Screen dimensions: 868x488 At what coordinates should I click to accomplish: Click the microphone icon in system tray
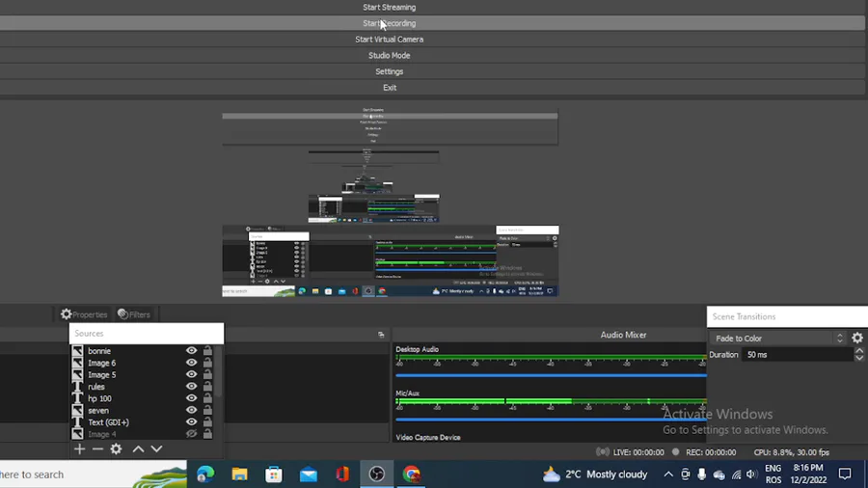pyautogui.click(x=701, y=474)
